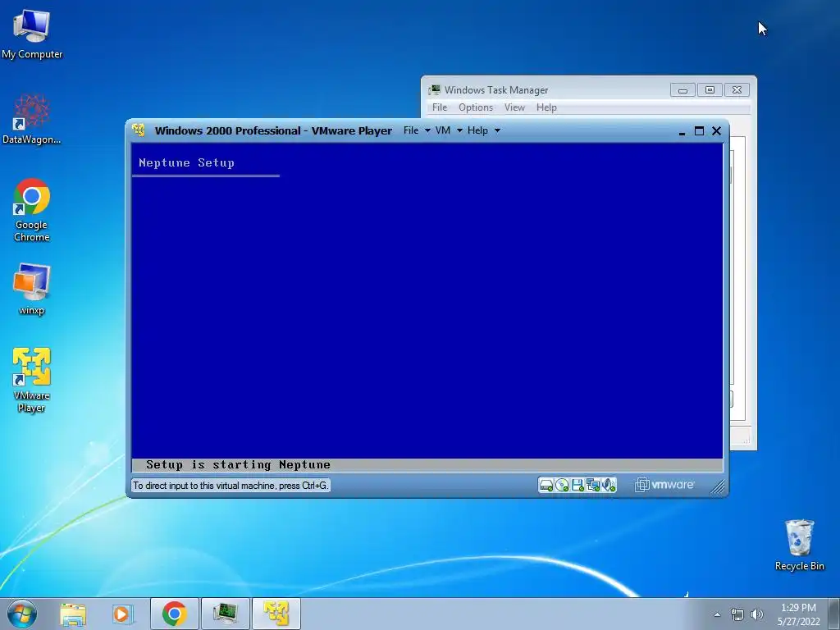Show hidden system tray icons arrow
This screenshot has width=840, height=630.
click(x=717, y=614)
